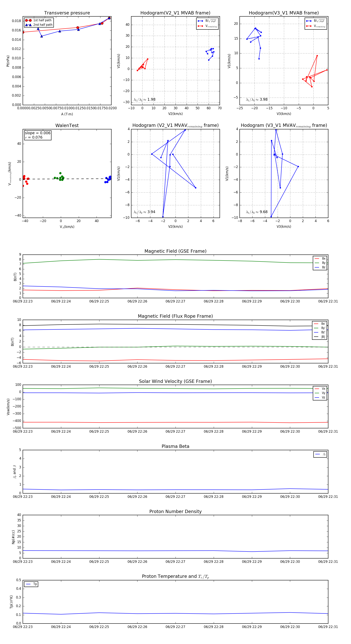Image resolution: width=351 pixels, height=644 pixels.
Task: Click the "βp and β" y-axis label
Action: pyautogui.click(x=14, y=471)
